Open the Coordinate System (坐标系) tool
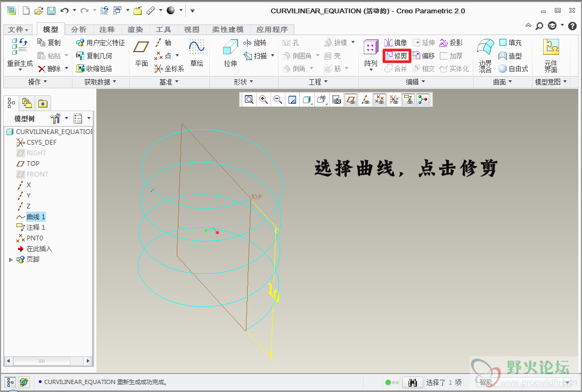Viewport: 582px width, 392px height. point(169,69)
